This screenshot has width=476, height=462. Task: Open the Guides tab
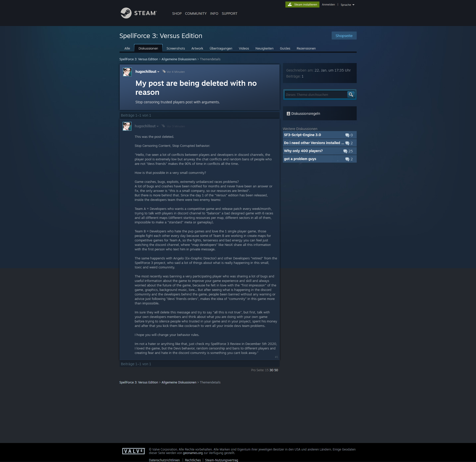pyautogui.click(x=285, y=49)
